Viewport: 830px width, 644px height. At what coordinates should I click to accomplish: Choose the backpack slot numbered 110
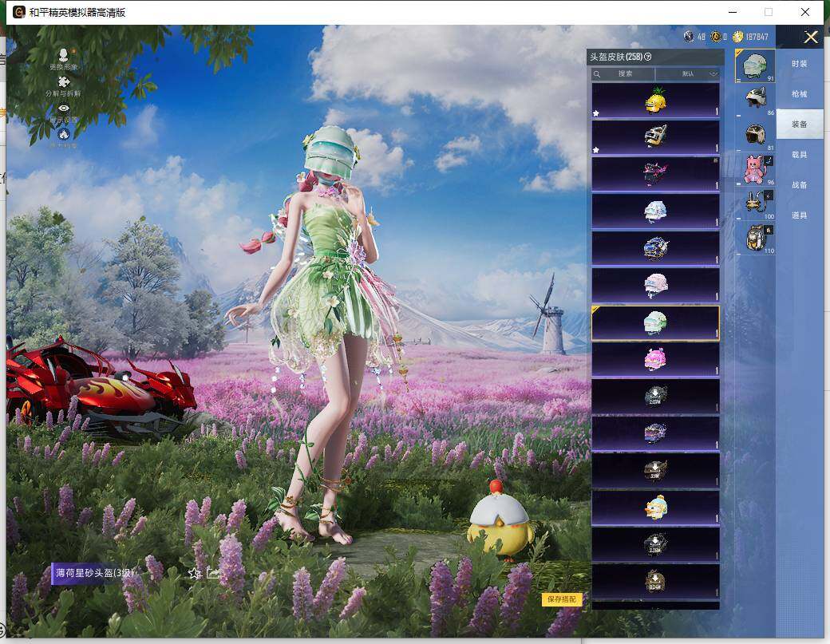tap(755, 238)
